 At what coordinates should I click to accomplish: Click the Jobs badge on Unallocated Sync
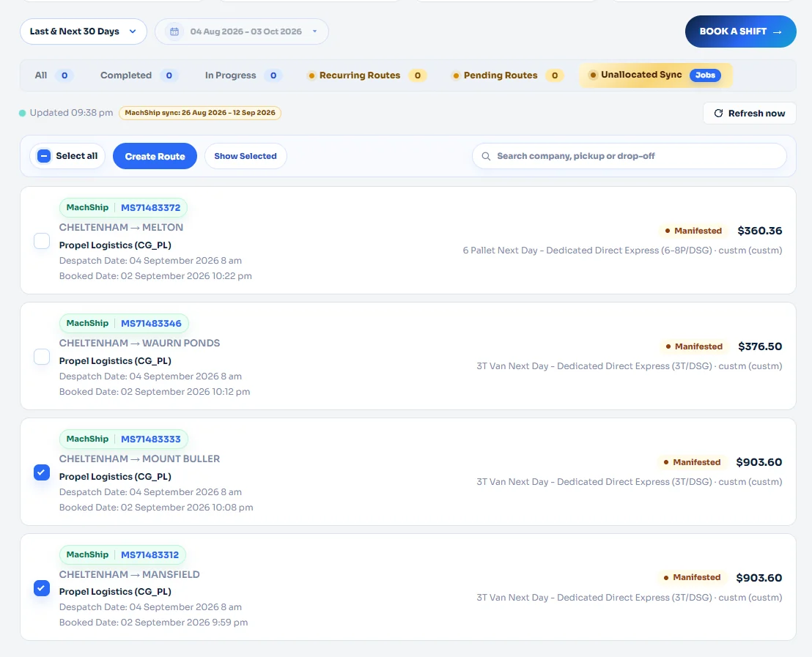coord(705,75)
